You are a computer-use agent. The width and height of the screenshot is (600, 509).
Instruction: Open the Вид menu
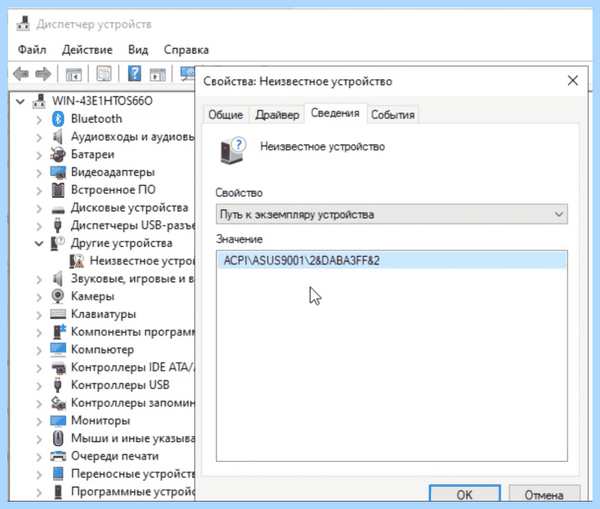[x=138, y=50]
